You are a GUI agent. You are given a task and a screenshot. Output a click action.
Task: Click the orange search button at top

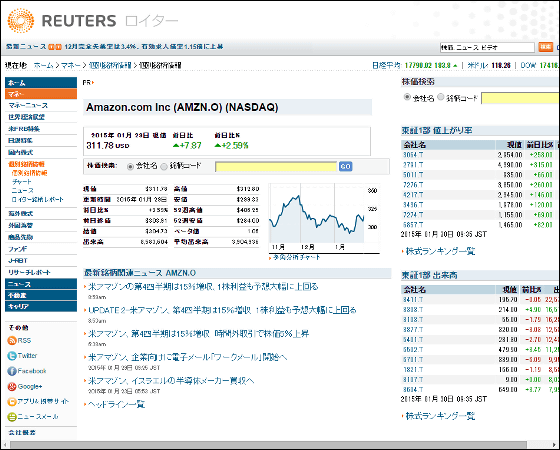coord(545,47)
